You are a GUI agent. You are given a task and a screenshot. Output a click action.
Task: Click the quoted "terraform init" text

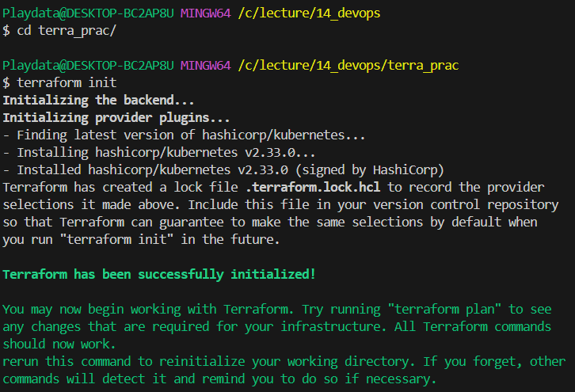(x=116, y=239)
